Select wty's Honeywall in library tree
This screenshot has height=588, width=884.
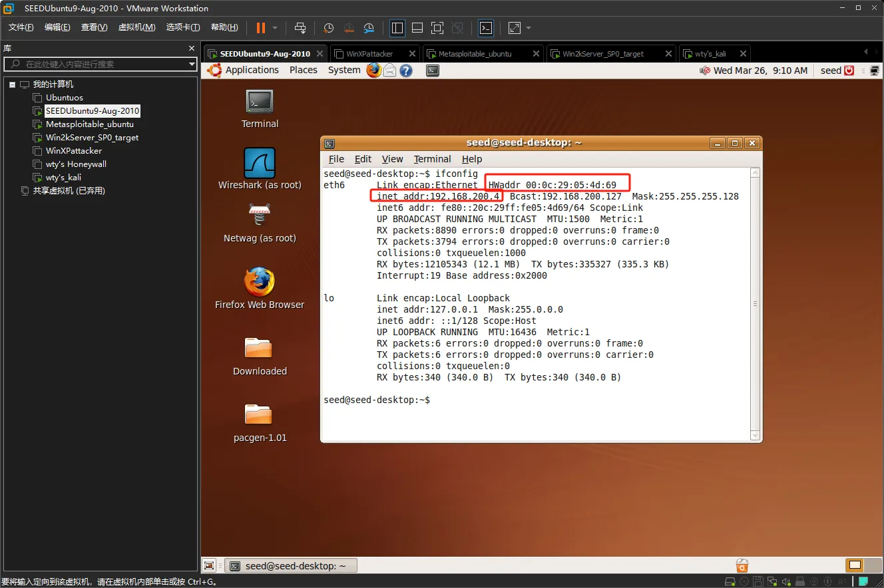[76, 164]
